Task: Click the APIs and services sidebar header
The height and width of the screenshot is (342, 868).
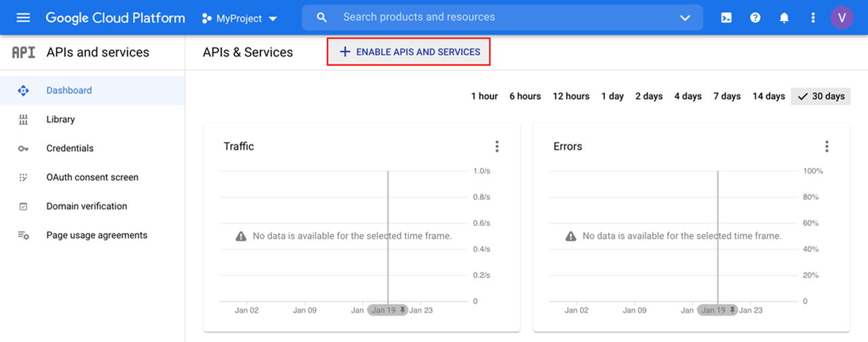Action: coord(98,52)
